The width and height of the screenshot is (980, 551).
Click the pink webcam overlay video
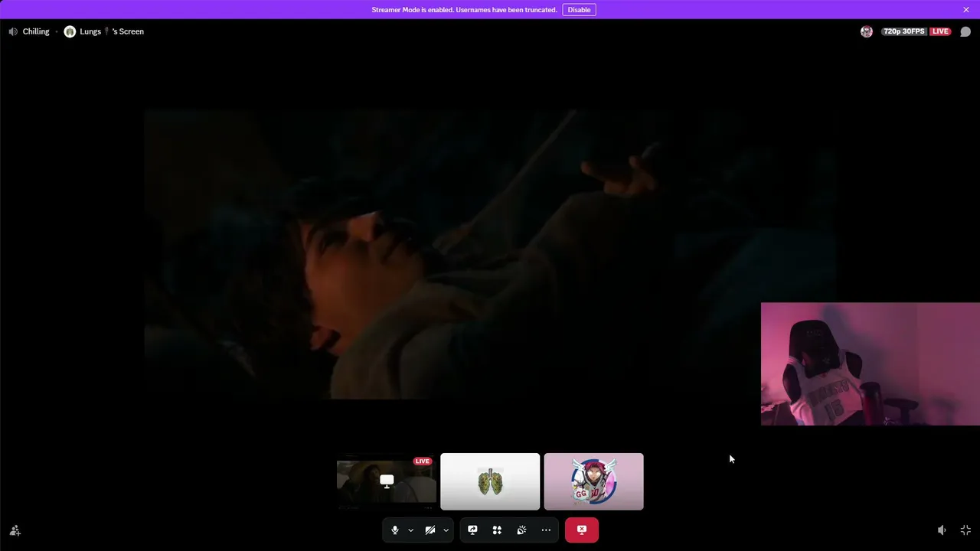[871, 364]
